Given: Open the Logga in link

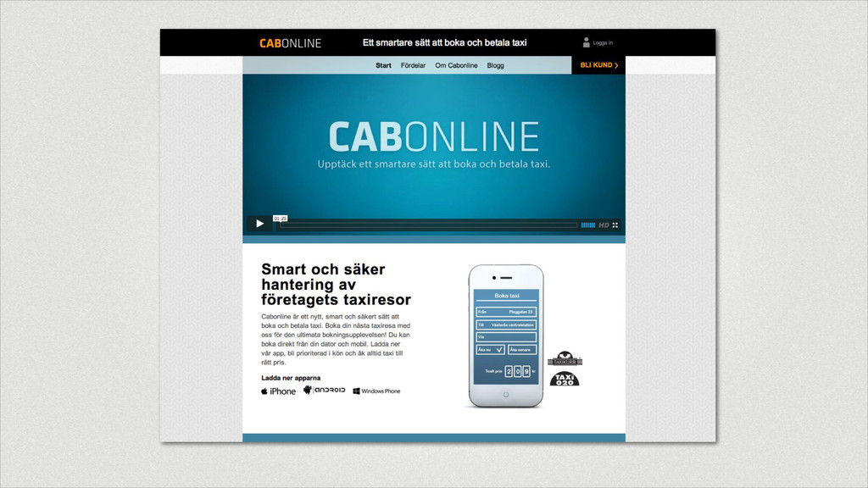Looking at the screenshot, I should 603,42.
